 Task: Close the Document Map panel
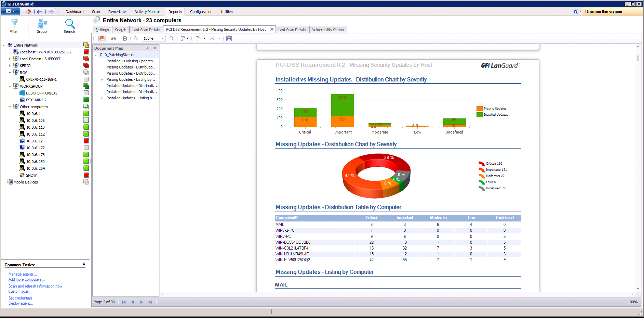(155, 48)
